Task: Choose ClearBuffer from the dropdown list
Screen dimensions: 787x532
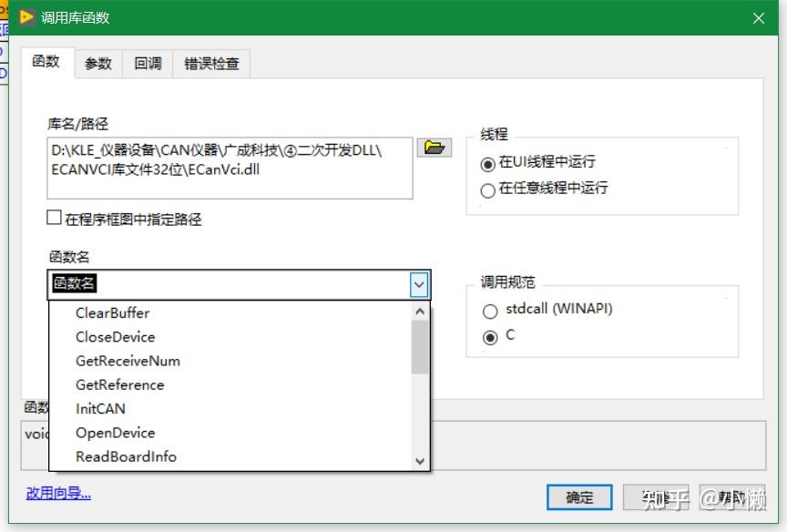Action: click(x=113, y=312)
